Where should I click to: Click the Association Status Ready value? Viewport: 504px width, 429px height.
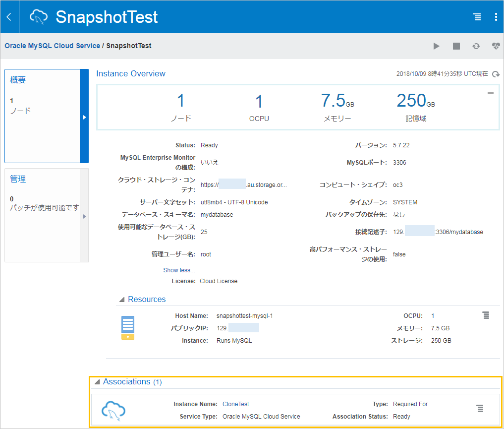(401, 417)
